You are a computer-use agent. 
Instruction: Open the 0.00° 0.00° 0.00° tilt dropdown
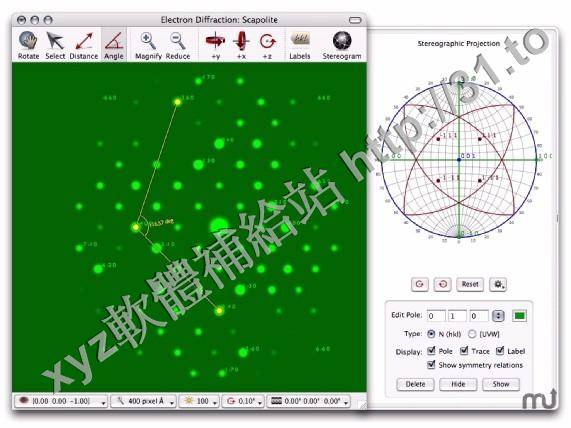point(309,401)
